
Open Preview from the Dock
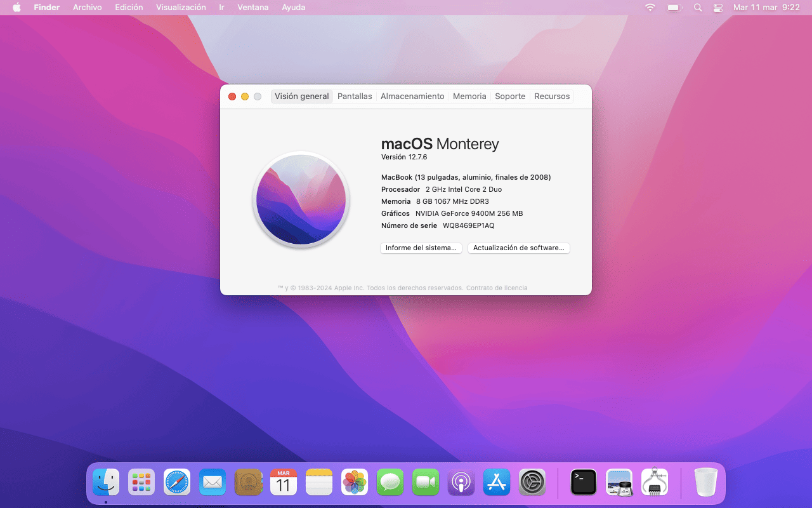pos(619,483)
